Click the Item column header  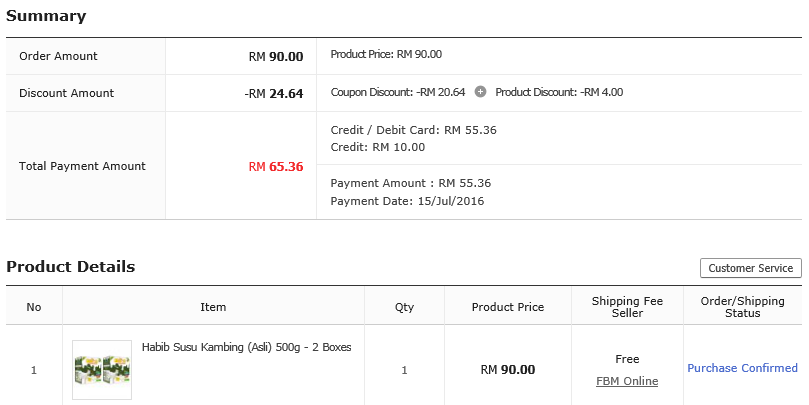[213, 307]
